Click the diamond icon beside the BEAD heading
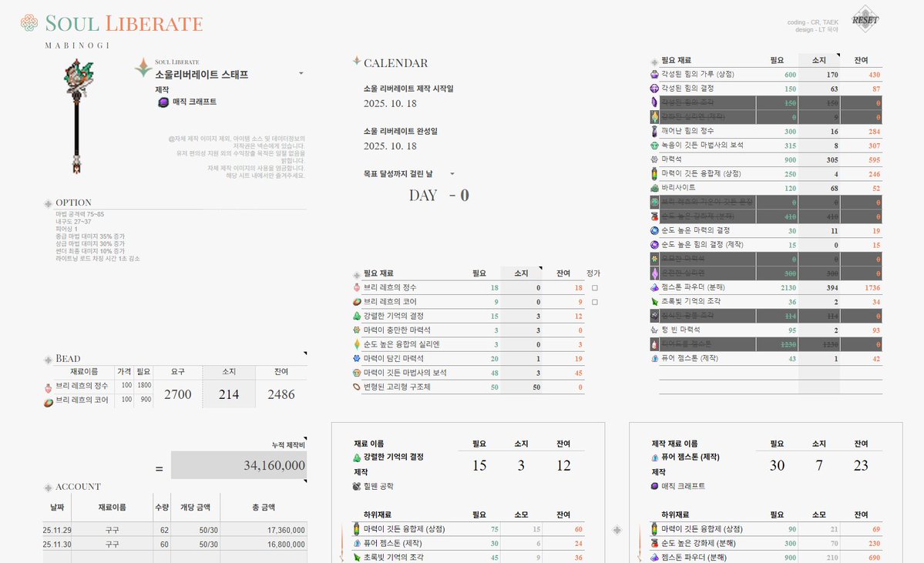The image size is (924, 563). 49,360
